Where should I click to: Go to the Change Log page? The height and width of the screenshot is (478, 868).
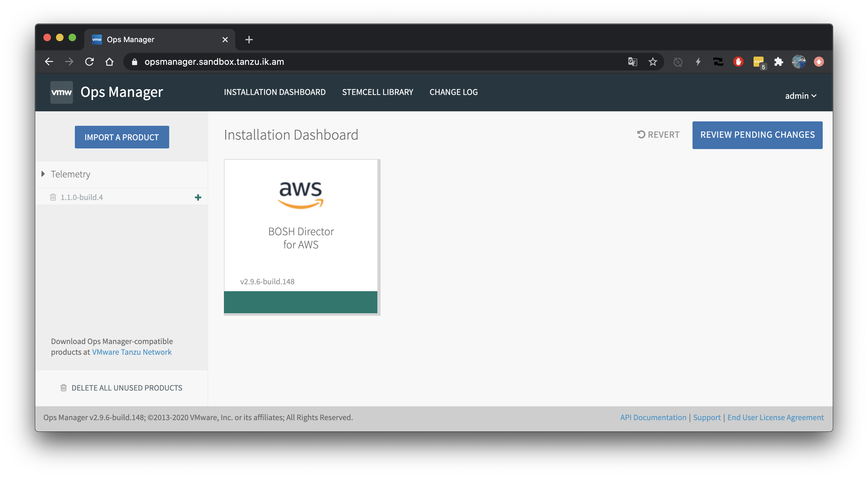(x=453, y=92)
